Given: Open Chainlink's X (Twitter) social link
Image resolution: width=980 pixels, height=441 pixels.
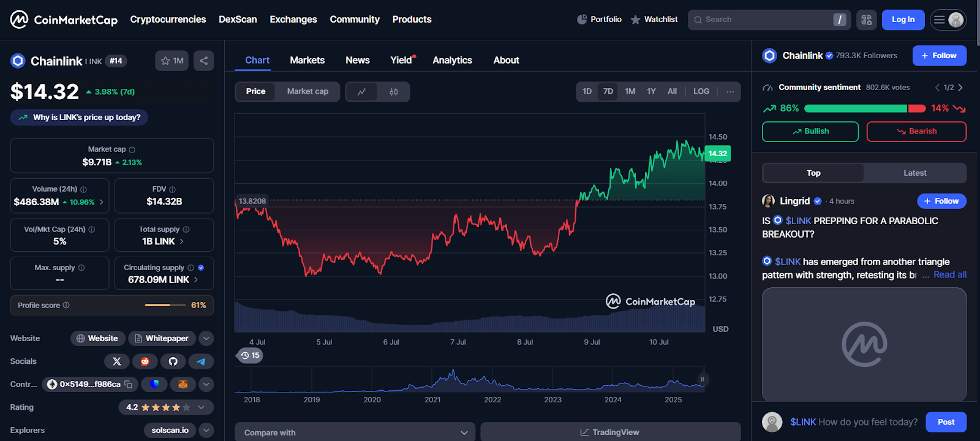Looking at the screenshot, I should click(117, 361).
